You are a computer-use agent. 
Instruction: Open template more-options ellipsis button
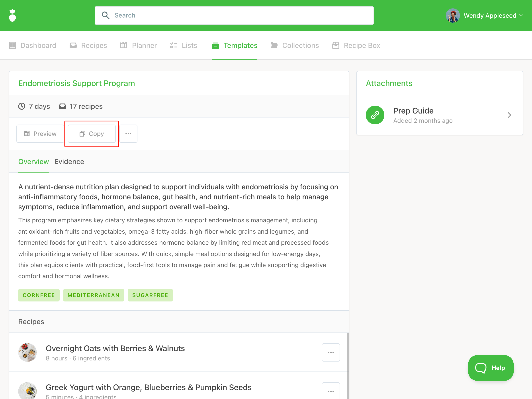click(128, 134)
